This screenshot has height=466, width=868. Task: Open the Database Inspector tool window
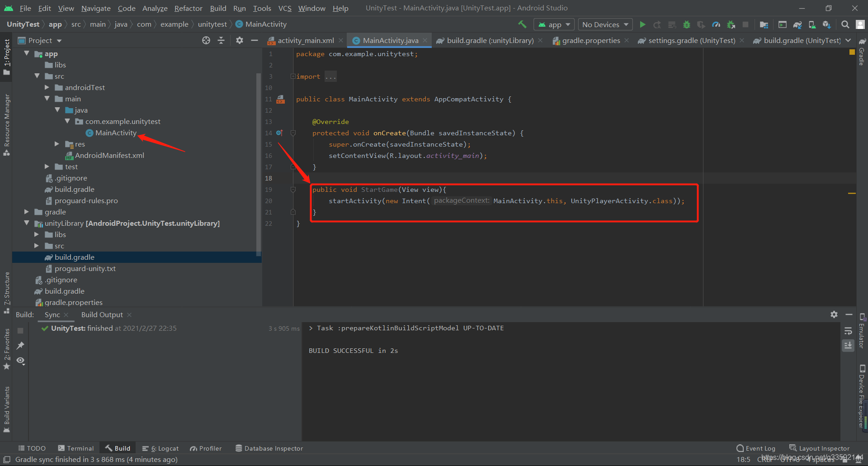click(269, 448)
